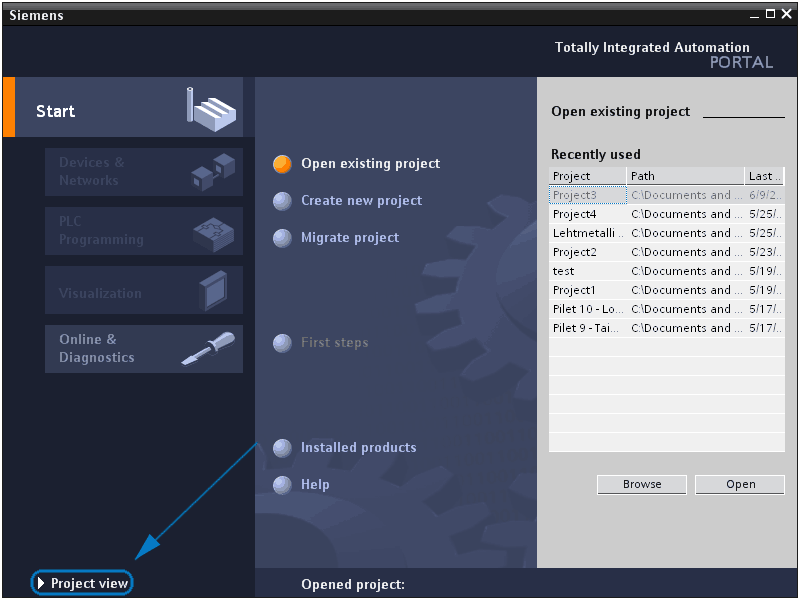
Task: Click the factory icon on the Start tile
Action: pyautogui.click(x=211, y=109)
